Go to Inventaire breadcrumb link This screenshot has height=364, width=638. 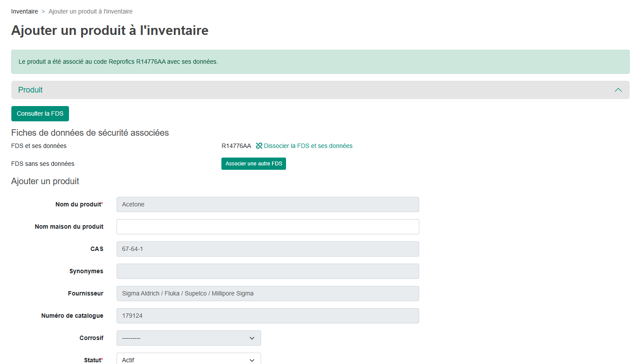point(24,11)
